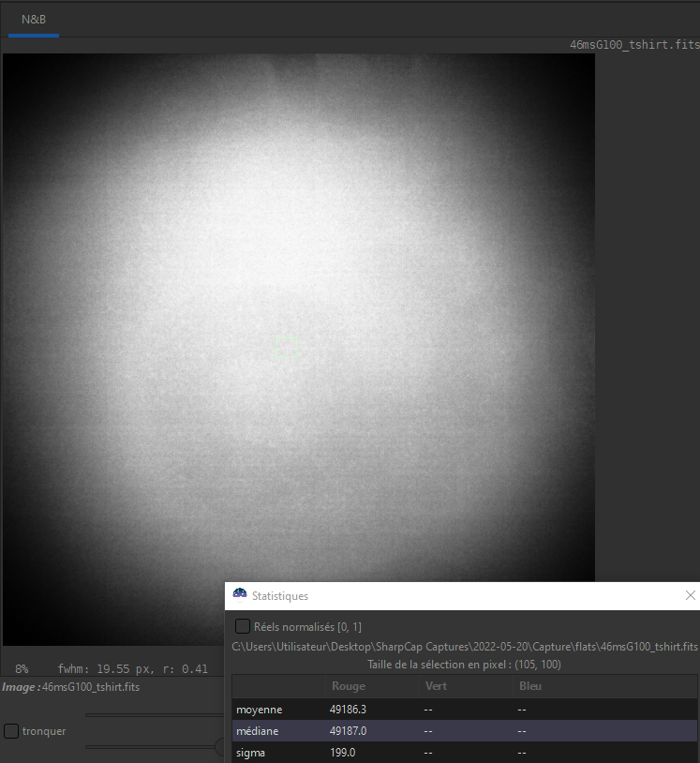Select the moyenne row in statistics table
Viewport: 700px width, 763px height.
click(465, 710)
